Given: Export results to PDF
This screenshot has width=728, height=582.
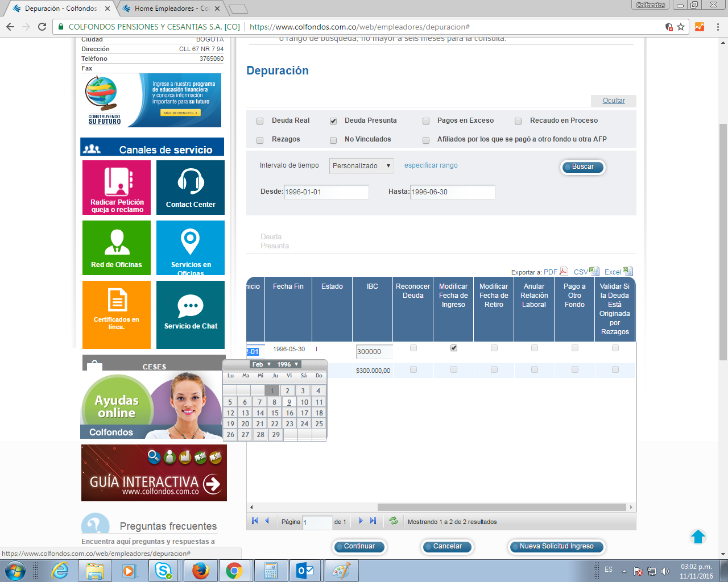Looking at the screenshot, I should click(x=556, y=272).
